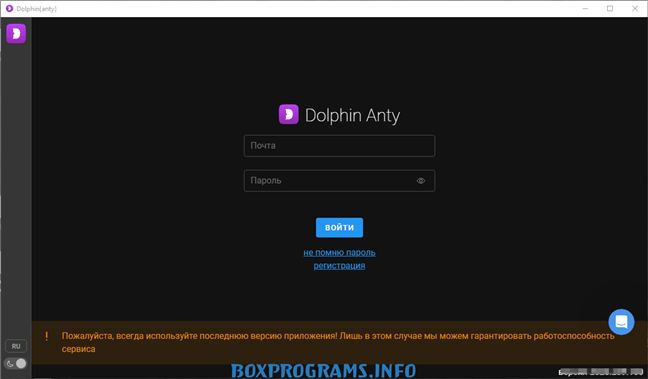The height and width of the screenshot is (379, 648).
Task: Click the Dolphin Anty heading text
Action: click(352, 115)
